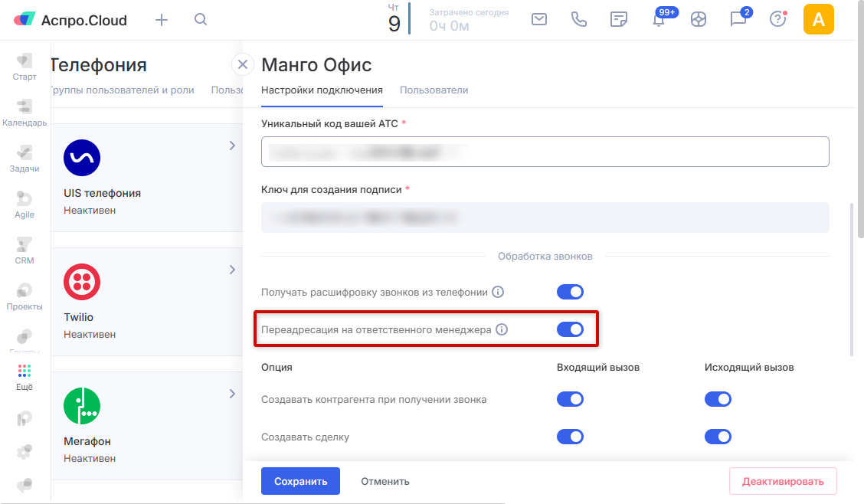Click Отменить button
This screenshot has width=864, height=504.
pyautogui.click(x=385, y=482)
